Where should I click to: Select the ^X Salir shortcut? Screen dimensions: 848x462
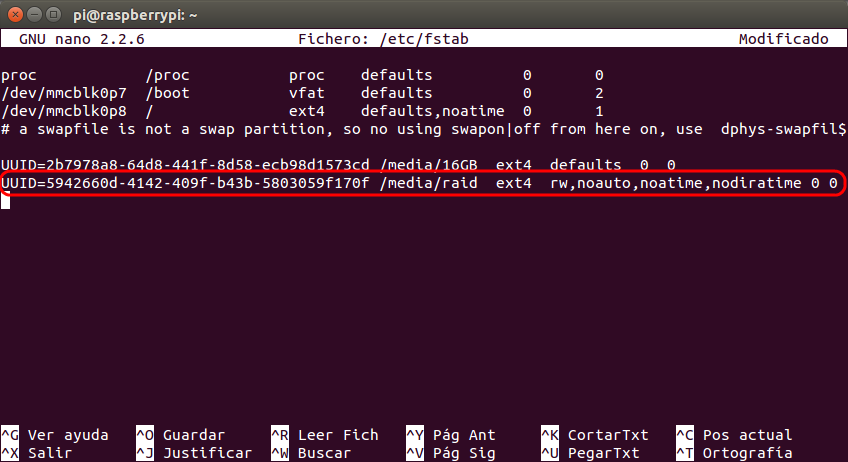click(x=37, y=453)
